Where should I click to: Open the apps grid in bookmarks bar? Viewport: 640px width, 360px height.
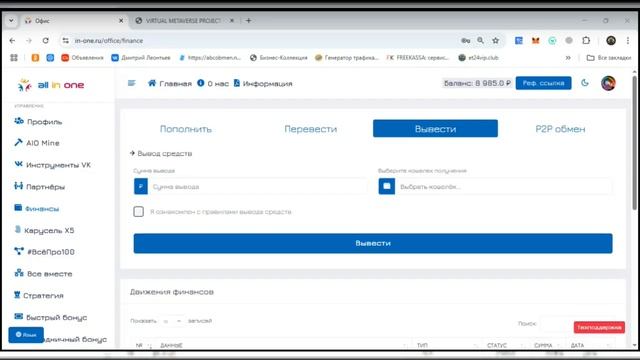coord(14,58)
